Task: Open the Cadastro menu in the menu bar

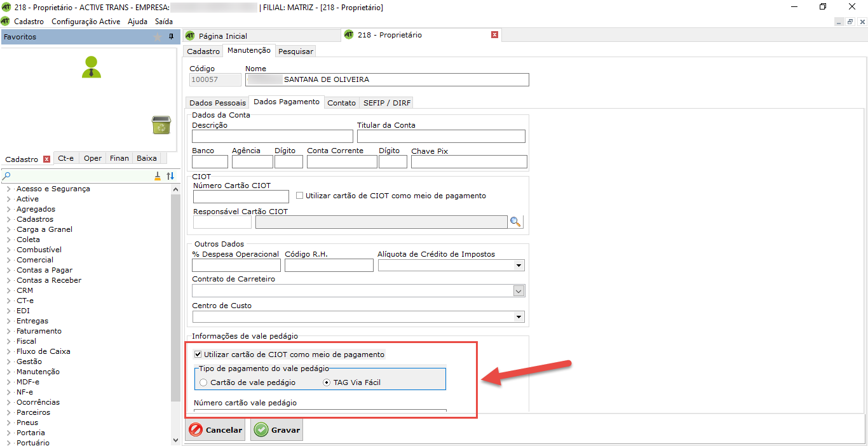Action: coord(29,21)
